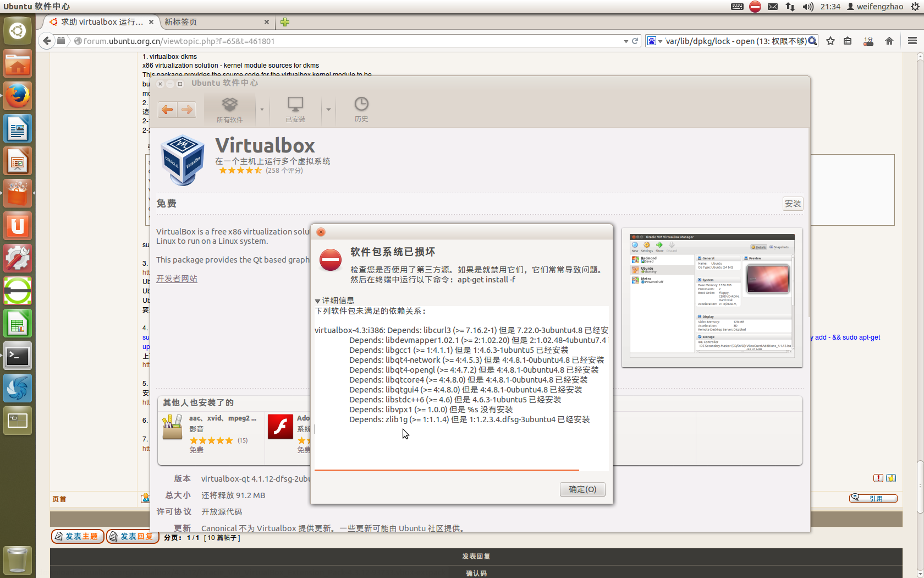Open clock showing 21:34
The width and height of the screenshot is (924, 578).
pos(831,7)
